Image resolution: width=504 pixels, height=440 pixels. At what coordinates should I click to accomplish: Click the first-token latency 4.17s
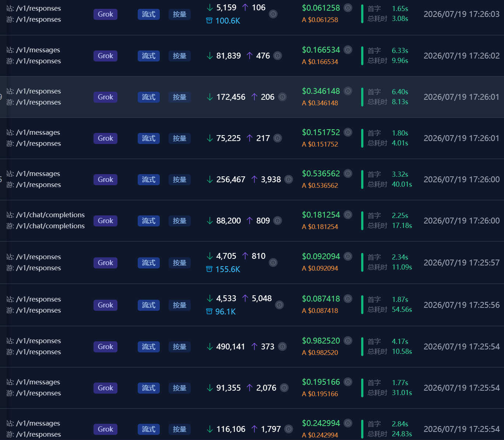(x=400, y=341)
